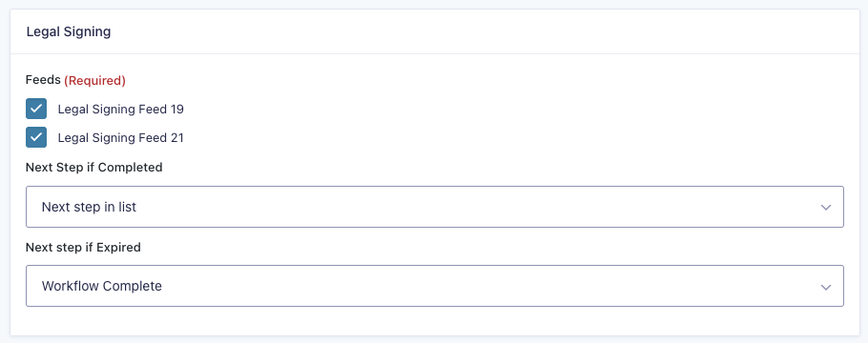Uncheck the Legal Signing Feed 19 checkbox

pyautogui.click(x=36, y=109)
